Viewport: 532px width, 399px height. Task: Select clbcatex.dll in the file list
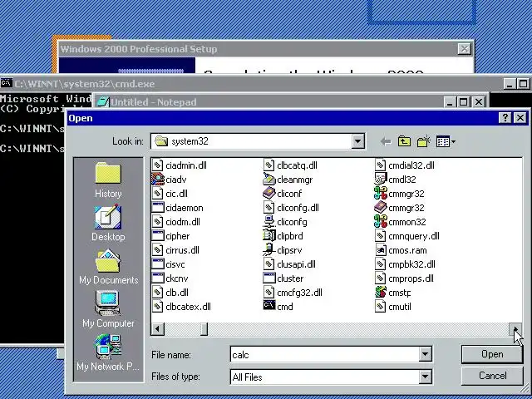click(181, 307)
